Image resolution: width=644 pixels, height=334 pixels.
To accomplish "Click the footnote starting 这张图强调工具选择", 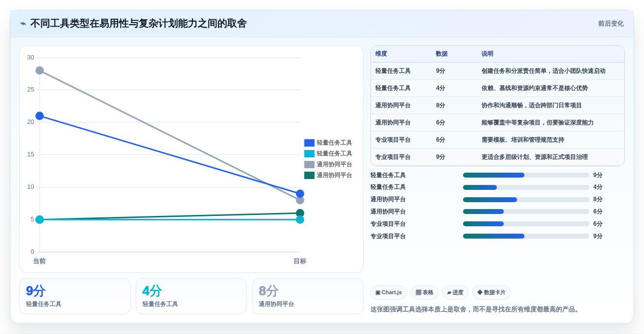I will (476, 309).
